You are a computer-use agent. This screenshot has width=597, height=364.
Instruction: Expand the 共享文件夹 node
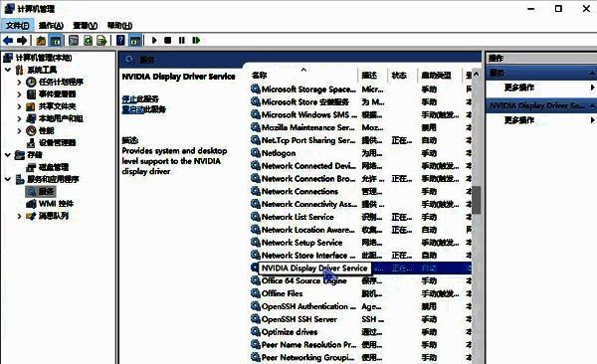pos(19,106)
